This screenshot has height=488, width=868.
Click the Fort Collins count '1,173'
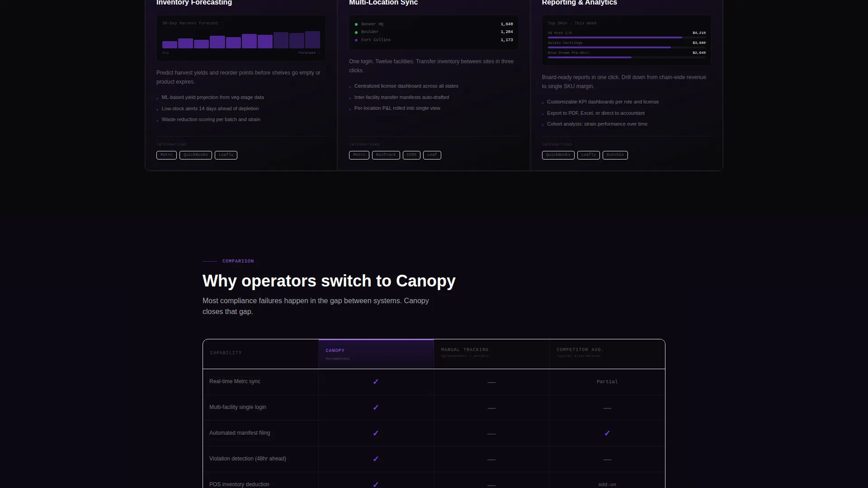click(x=507, y=40)
